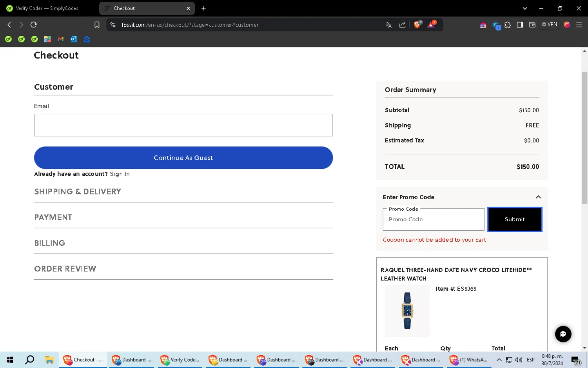The height and width of the screenshot is (368, 588).
Task: Close the Checkout tab
Action: [188, 8]
